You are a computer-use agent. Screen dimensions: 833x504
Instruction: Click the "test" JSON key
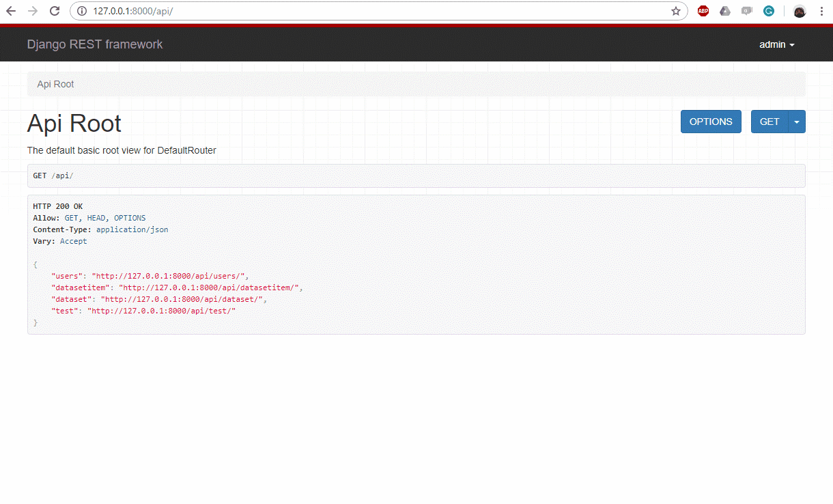click(65, 311)
